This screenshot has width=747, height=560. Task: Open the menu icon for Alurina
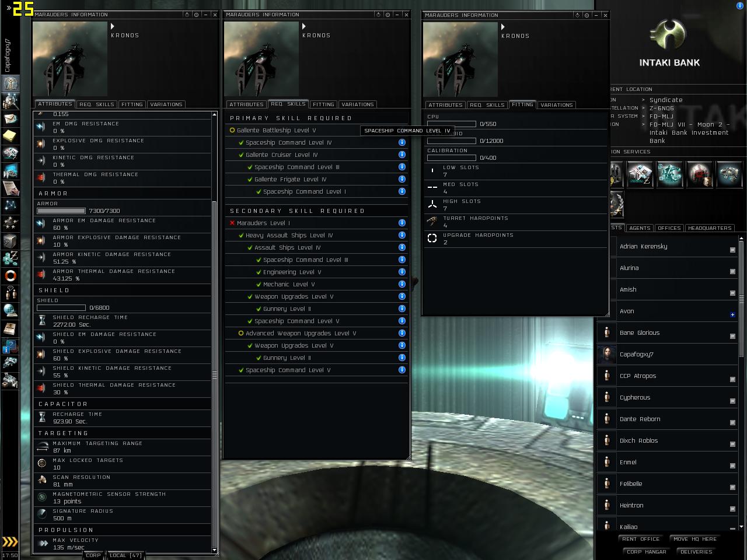click(x=732, y=271)
